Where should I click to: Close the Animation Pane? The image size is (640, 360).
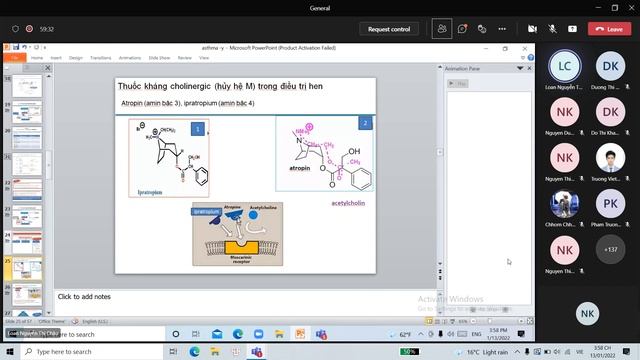529,68
